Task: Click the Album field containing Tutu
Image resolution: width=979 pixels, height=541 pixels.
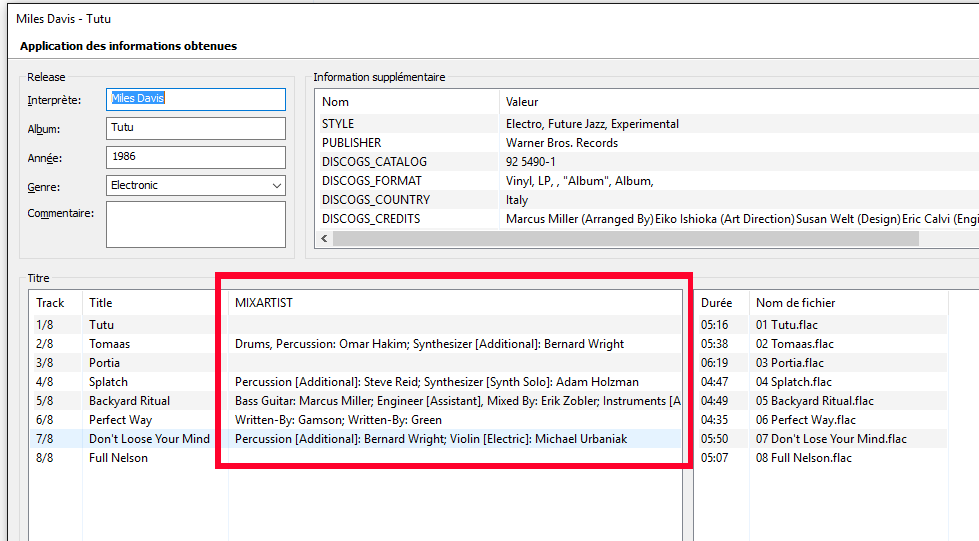Action: (x=195, y=128)
